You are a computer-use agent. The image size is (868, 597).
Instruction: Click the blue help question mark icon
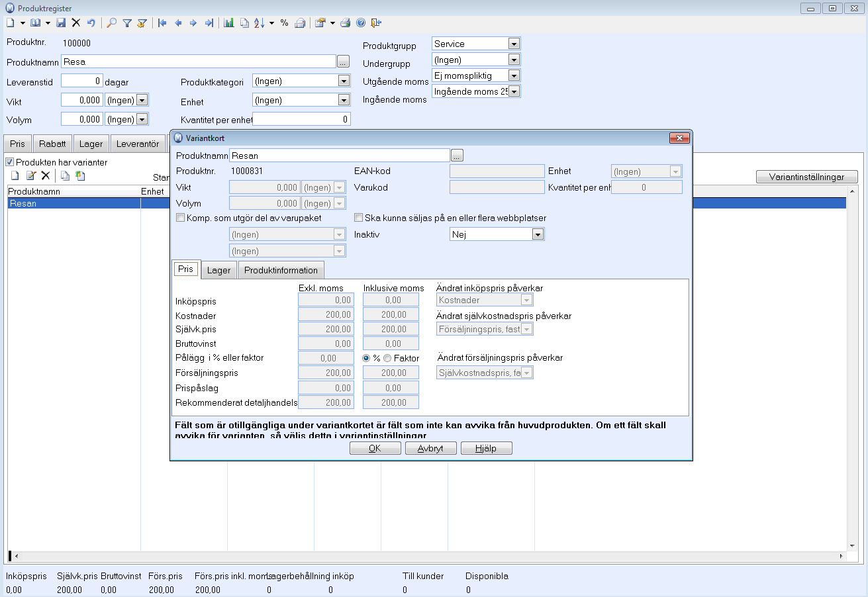pos(361,23)
